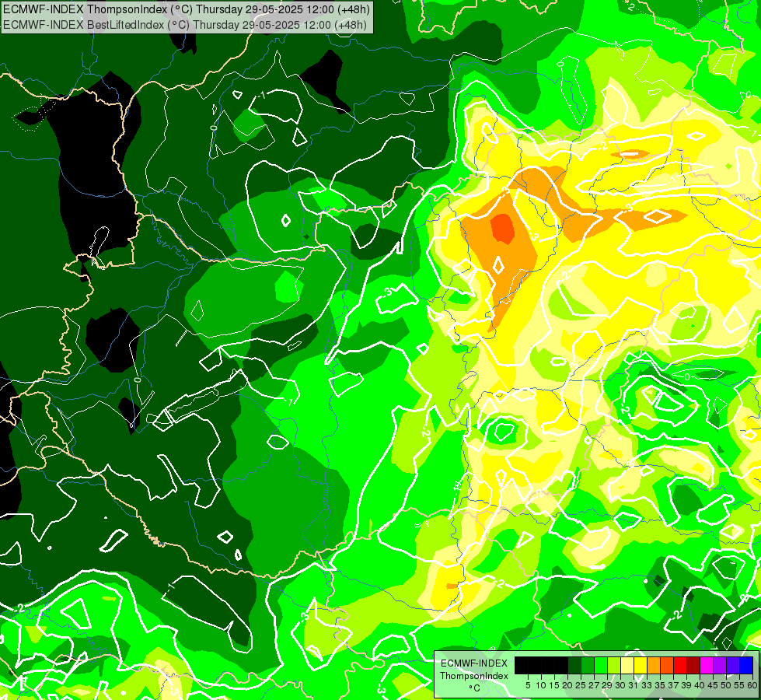Click the legend tick value 40
The width and height of the screenshot is (761, 700).
pos(700,685)
